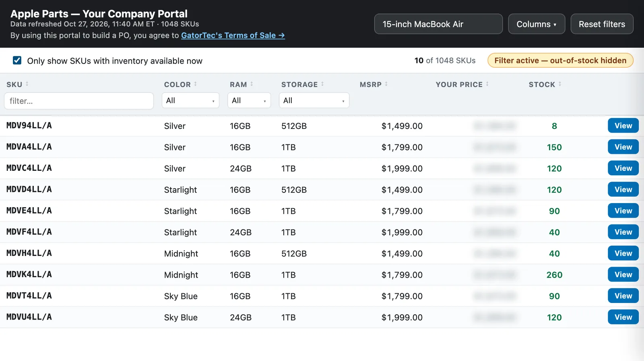Click the 15-inch MacBook Air search field
Image resolution: width=644 pixels, height=361 pixels.
pyautogui.click(x=438, y=24)
